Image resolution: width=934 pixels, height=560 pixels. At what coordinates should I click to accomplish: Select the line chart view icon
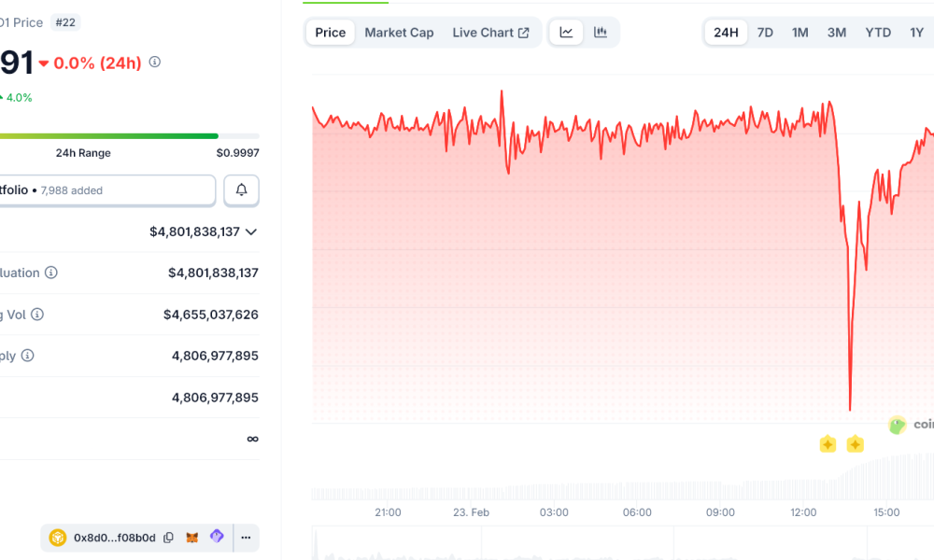click(x=566, y=32)
